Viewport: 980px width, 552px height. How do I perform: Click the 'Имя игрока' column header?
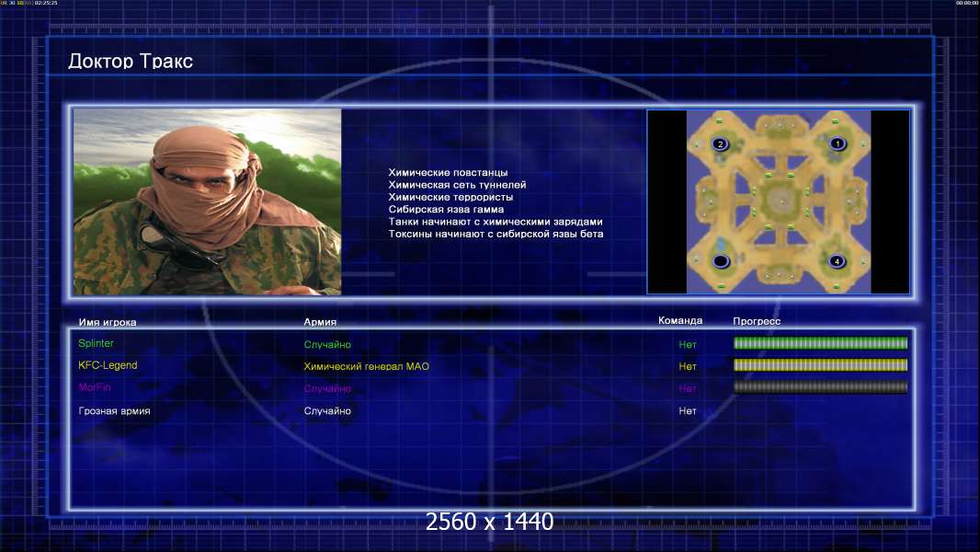point(108,323)
